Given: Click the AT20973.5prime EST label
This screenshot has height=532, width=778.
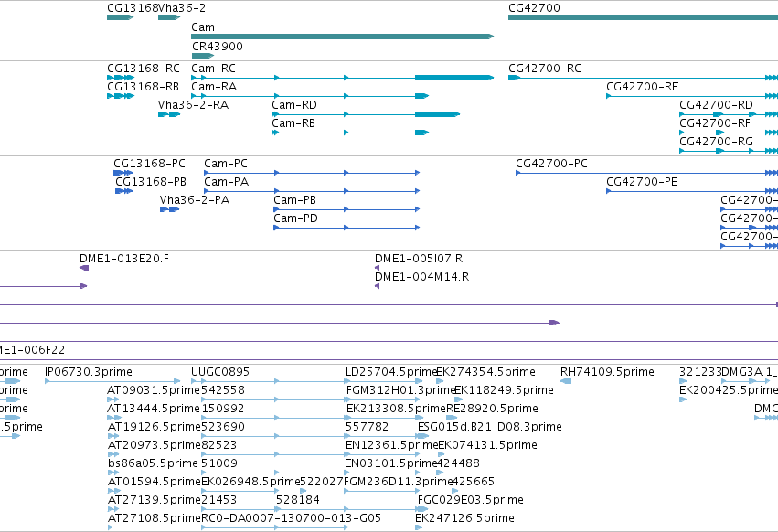Looking at the screenshot, I should [155, 445].
